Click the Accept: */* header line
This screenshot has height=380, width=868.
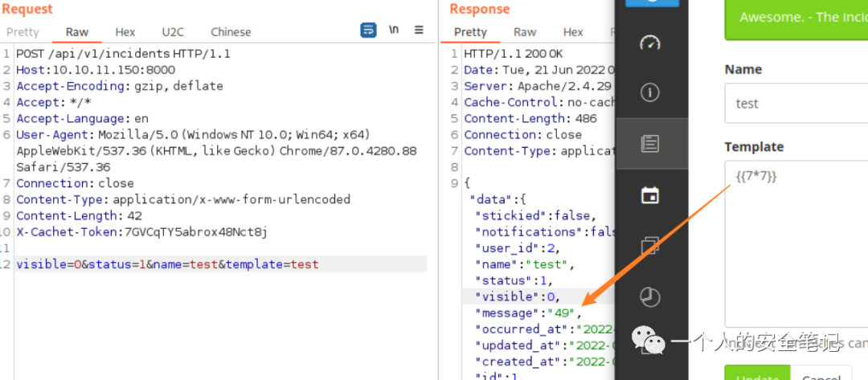(x=54, y=102)
